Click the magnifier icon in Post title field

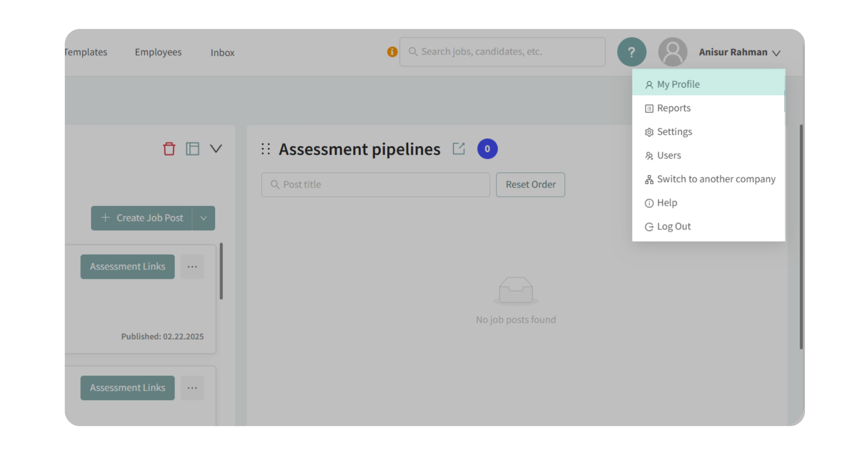pos(275,184)
